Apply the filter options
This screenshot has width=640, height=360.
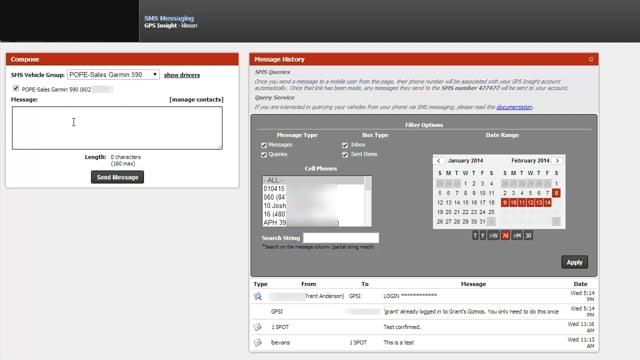574,262
